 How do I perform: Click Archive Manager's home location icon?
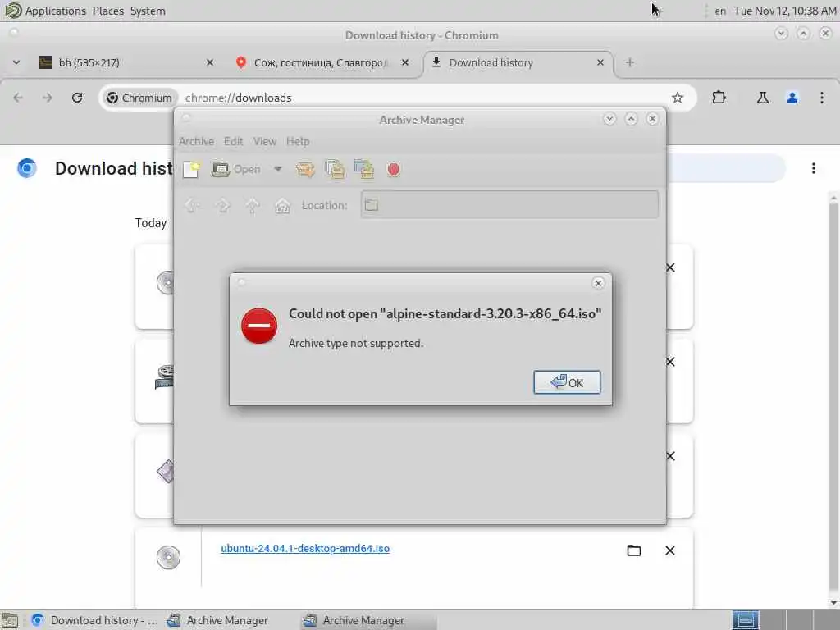click(282, 205)
